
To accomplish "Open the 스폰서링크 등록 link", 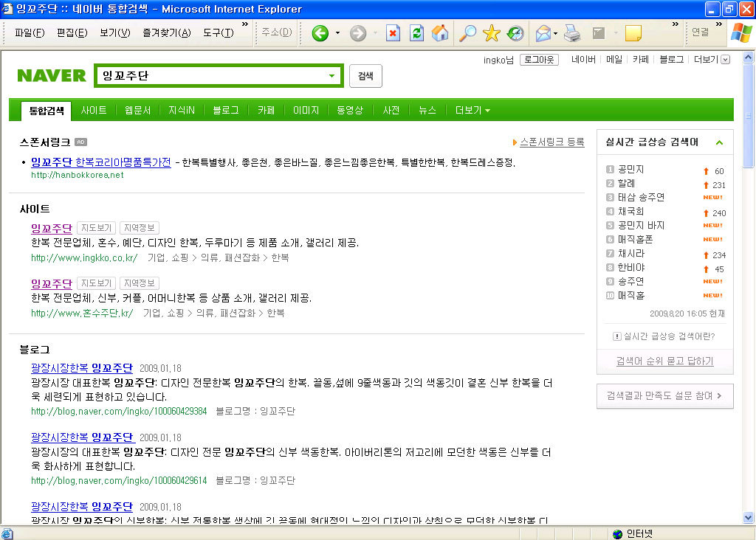I will 551,142.
